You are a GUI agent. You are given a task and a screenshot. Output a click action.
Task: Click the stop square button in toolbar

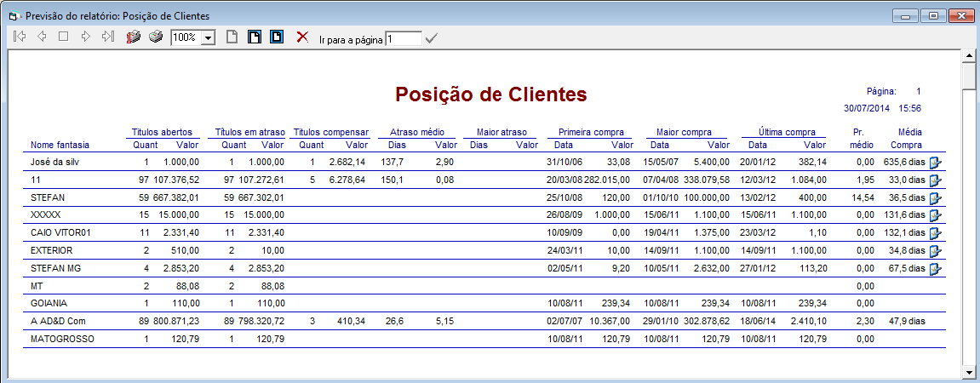click(63, 37)
